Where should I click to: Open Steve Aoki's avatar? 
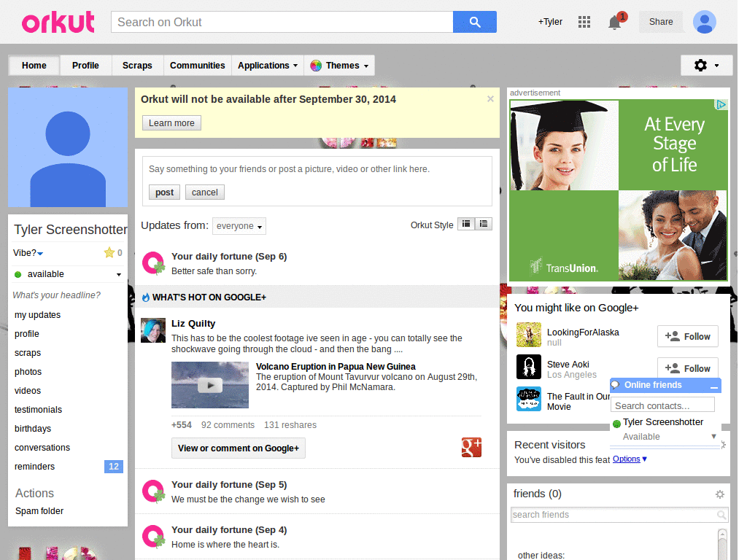(x=528, y=367)
